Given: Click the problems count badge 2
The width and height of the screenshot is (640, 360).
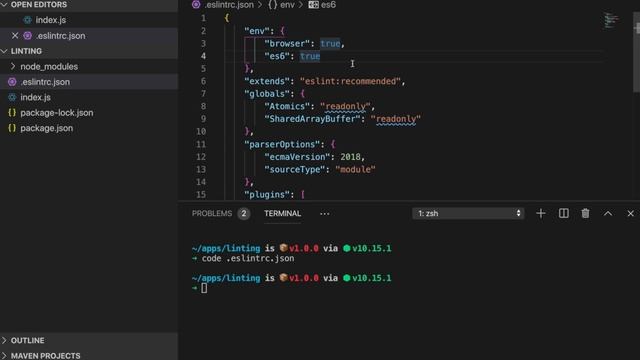Looking at the screenshot, I should point(244,213).
